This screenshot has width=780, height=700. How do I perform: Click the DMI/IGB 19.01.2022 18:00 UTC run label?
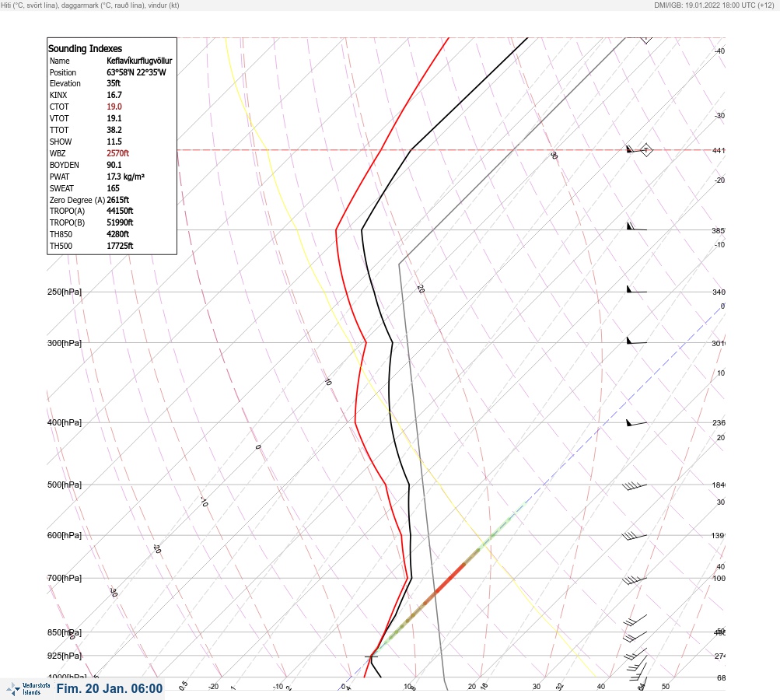pos(714,5)
